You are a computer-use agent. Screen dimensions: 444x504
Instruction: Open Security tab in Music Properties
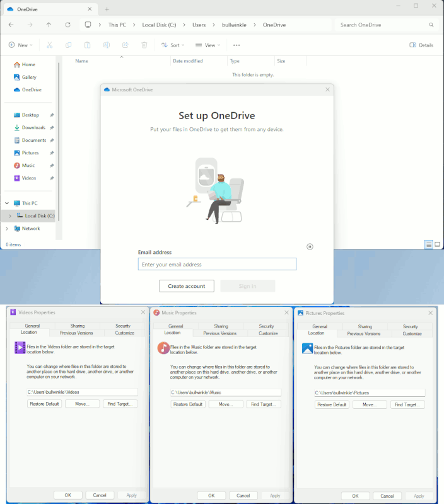click(x=266, y=326)
